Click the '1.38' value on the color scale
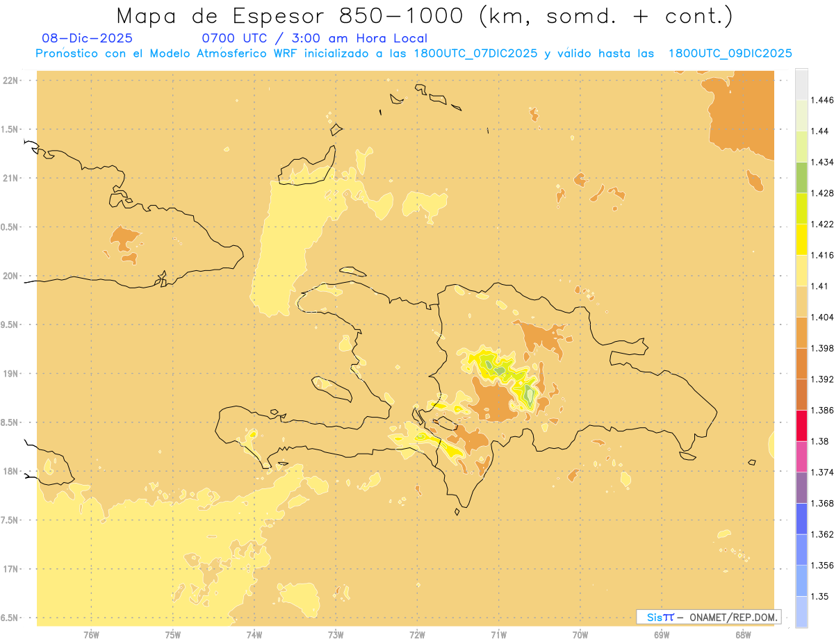Viewport: 834px width, 644px height. (821, 441)
